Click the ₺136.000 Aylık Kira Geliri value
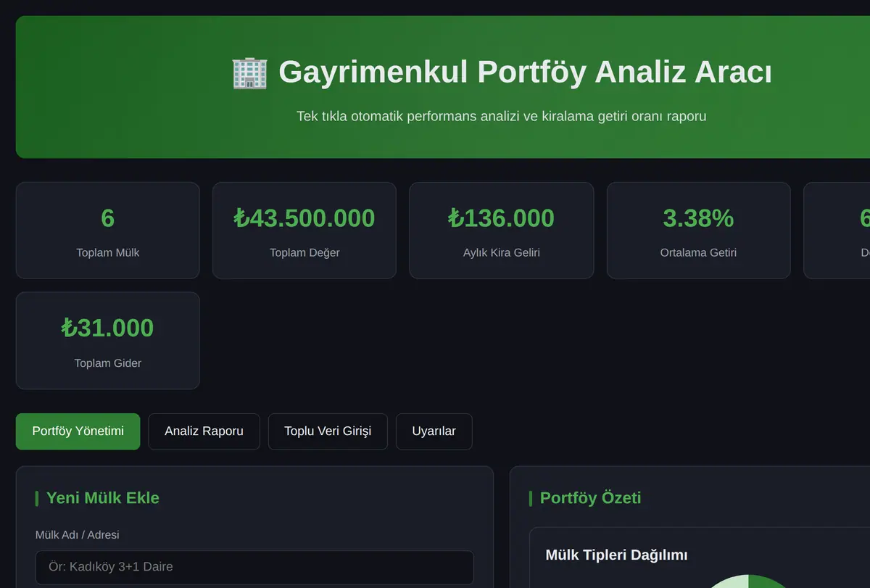This screenshot has width=870, height=588. 502,218
